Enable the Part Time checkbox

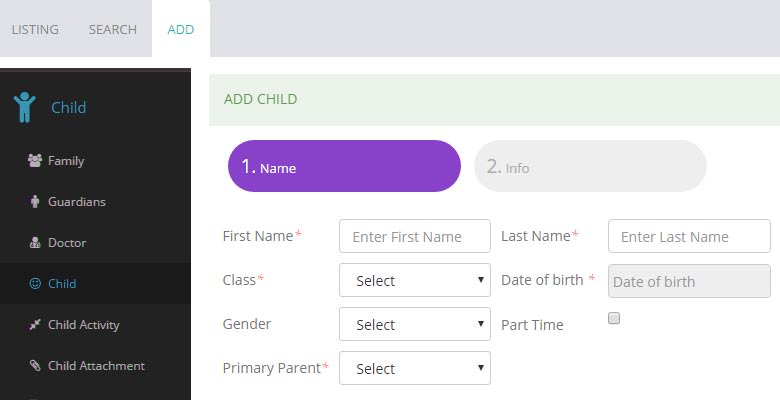click(x=614, y=318)
